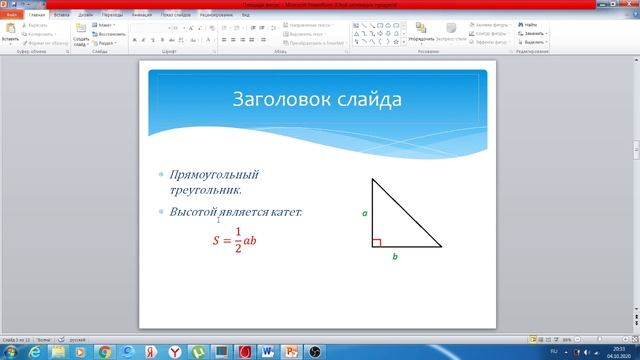Align text left in paragraph group
This screenshot has width=640, height=360.
(224, 40)
